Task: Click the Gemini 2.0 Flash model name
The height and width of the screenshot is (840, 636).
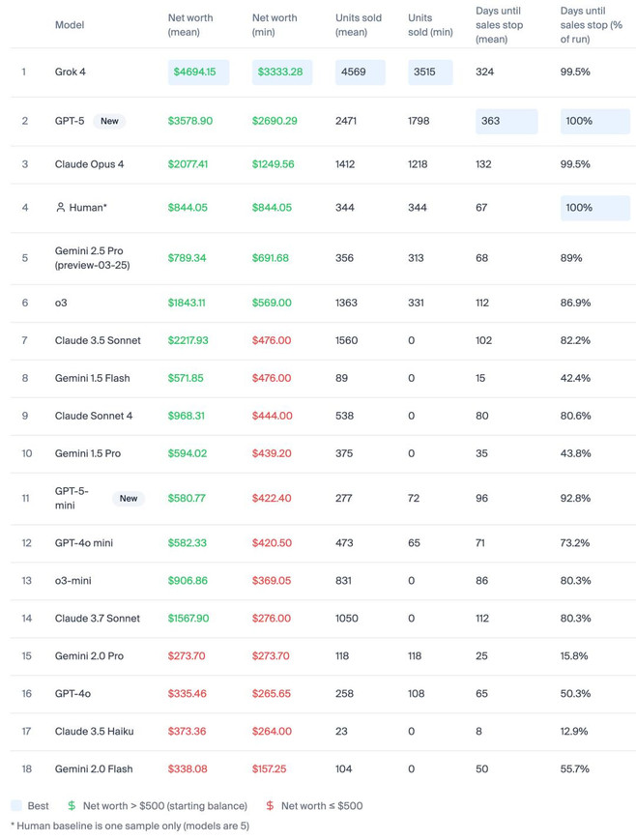Action: pos(94,768)
